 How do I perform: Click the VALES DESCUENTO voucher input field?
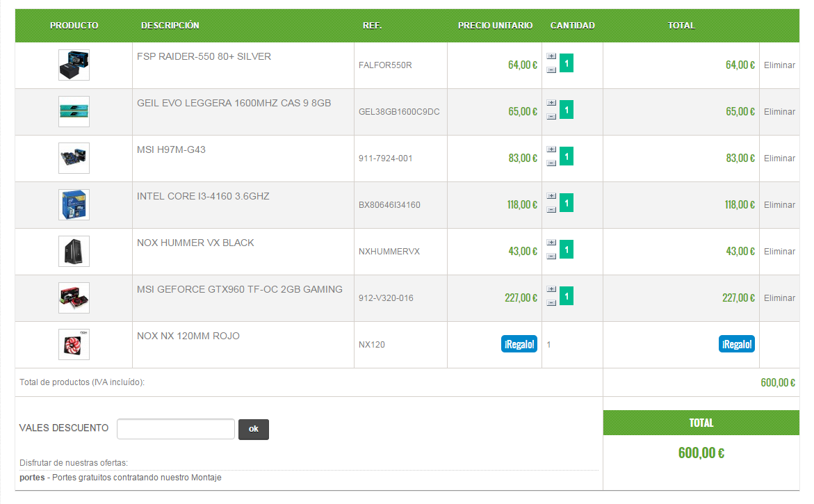[x=176, y=429]
